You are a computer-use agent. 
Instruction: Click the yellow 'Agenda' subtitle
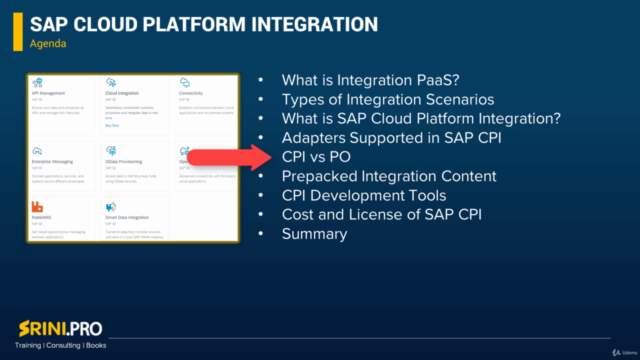[48, 44]
